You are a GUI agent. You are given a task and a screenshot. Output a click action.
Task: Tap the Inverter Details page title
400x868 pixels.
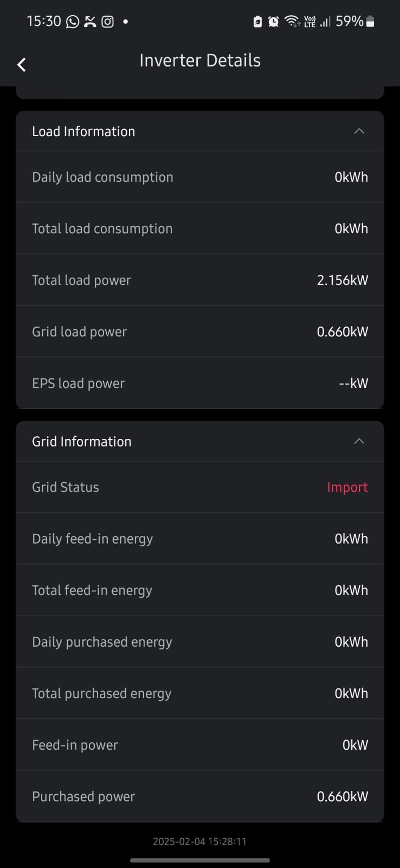pos(200,60)
